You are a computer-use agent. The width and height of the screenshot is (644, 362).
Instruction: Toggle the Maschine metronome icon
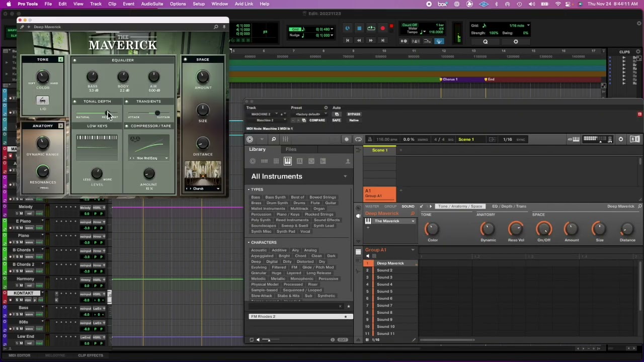(370, 139)
